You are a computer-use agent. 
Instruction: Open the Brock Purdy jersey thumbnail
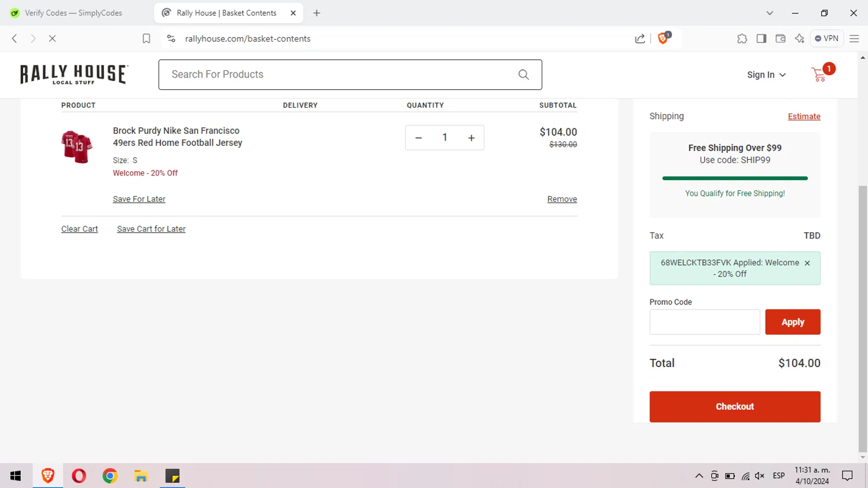coord(77,146)
